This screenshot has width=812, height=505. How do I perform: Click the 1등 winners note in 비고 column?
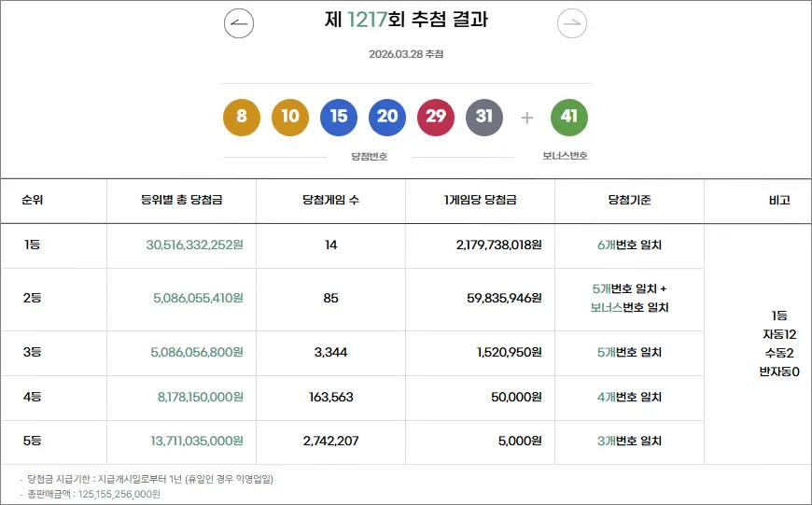(778, 344)
